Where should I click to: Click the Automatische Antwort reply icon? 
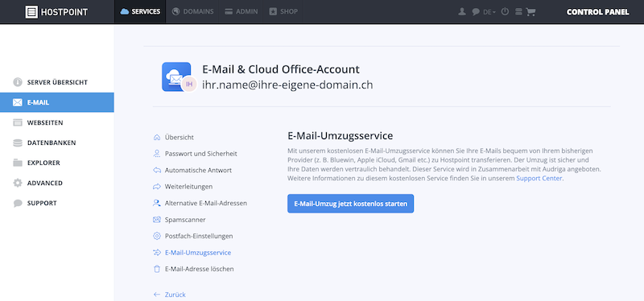point(156,170)
